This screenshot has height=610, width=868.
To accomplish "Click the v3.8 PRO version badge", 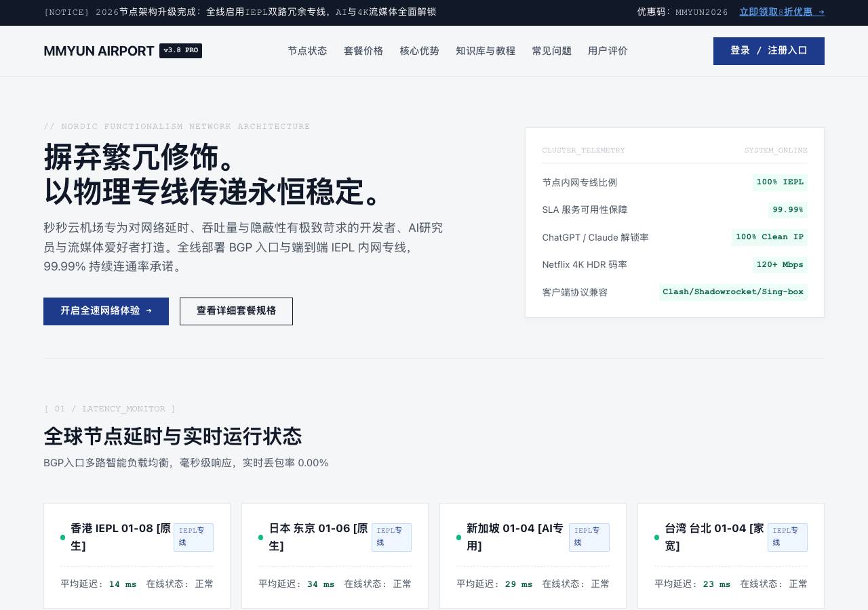I will click(x=180, y=51).
